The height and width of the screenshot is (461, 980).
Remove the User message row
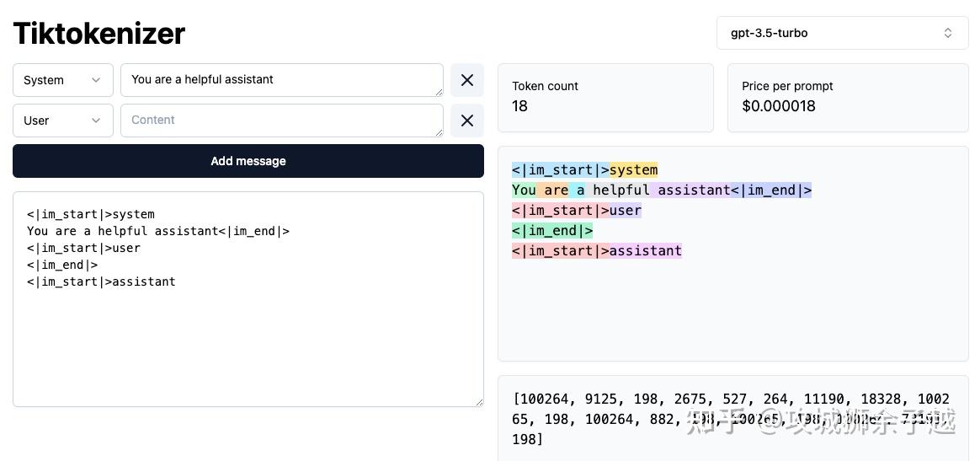pyautogui.click(x=467, y=121)
